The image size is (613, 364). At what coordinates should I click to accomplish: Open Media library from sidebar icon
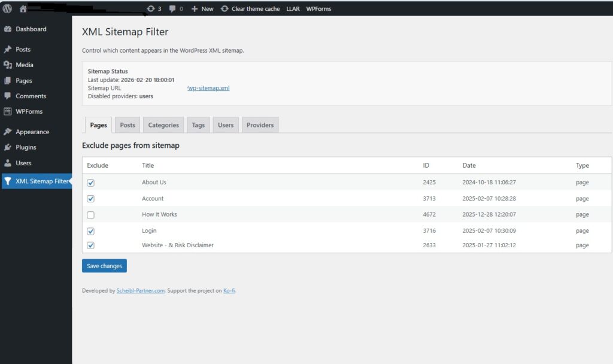[x=8, y=65]
